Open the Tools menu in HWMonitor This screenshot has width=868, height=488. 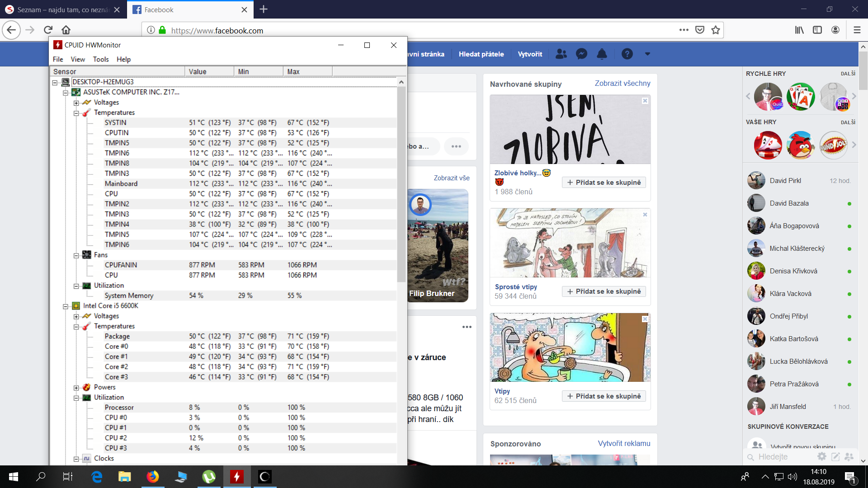(x=100, y=59)
